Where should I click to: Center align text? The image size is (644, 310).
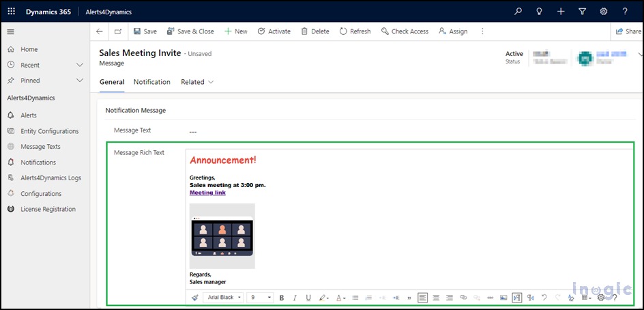coord(436,297)
